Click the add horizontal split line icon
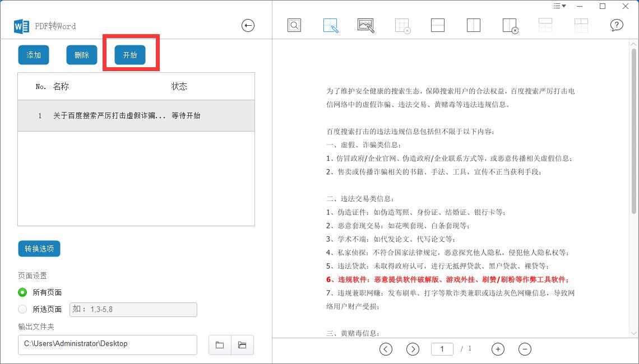Viewport: 639px width, 364px height. [x=438, y=25]
